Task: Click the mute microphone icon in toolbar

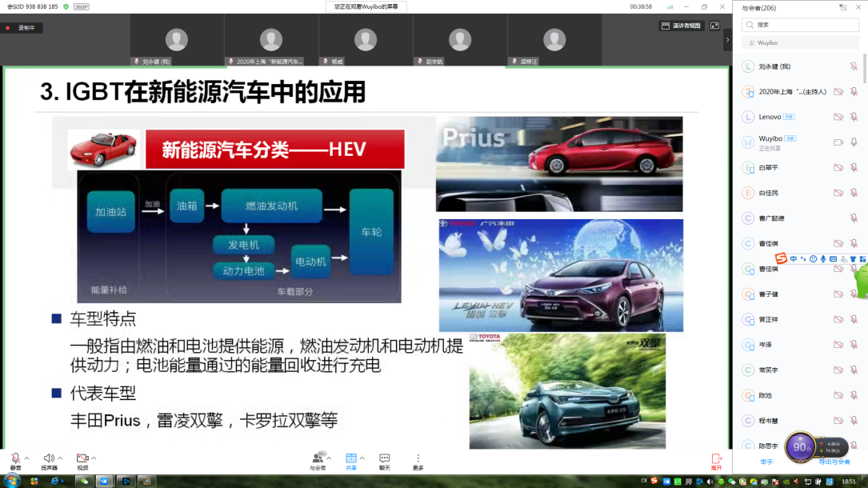Action: pyautogui.click(x=15, y=458)
